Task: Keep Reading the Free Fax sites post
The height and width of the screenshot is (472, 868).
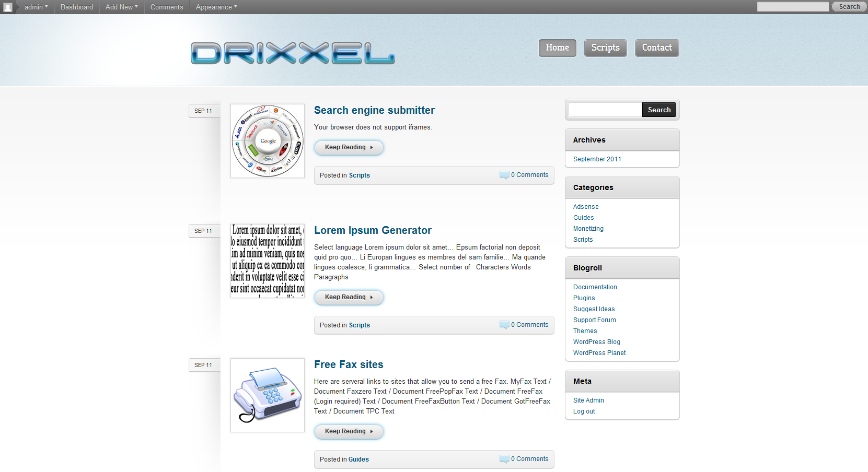Action: click(349, 431)
